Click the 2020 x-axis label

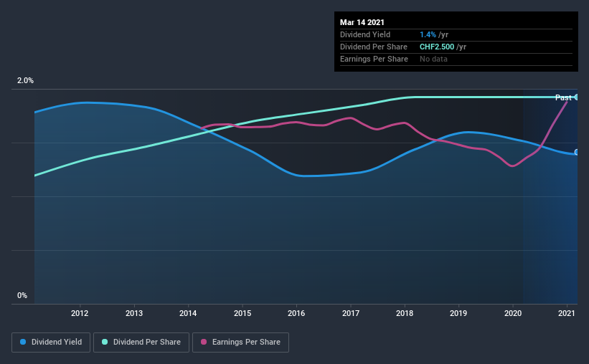pos(513,313)
